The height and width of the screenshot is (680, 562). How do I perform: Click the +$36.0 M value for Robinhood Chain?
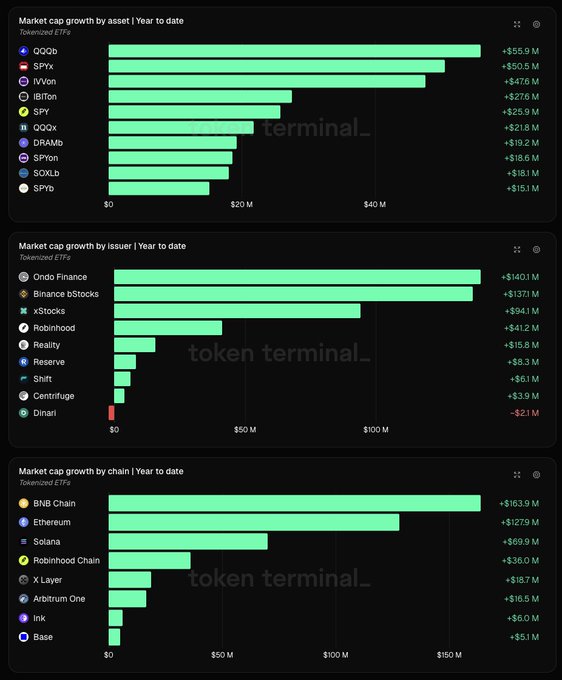point(520,560)
